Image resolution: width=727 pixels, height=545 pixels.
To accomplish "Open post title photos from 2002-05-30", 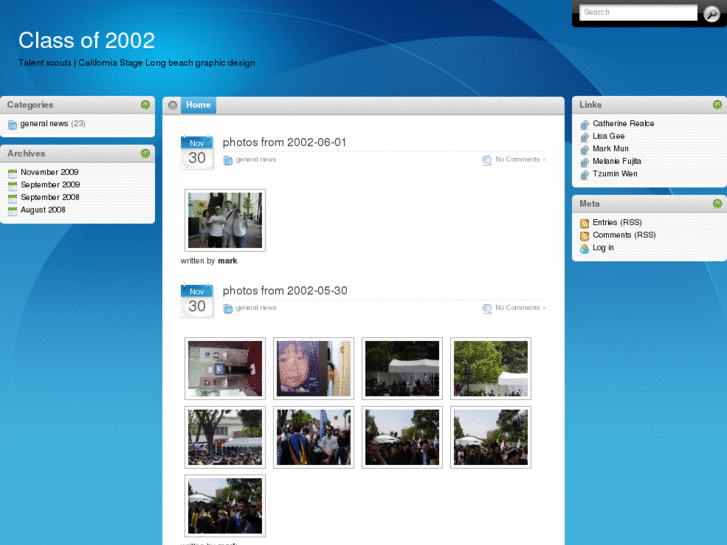I will [285, 291].
